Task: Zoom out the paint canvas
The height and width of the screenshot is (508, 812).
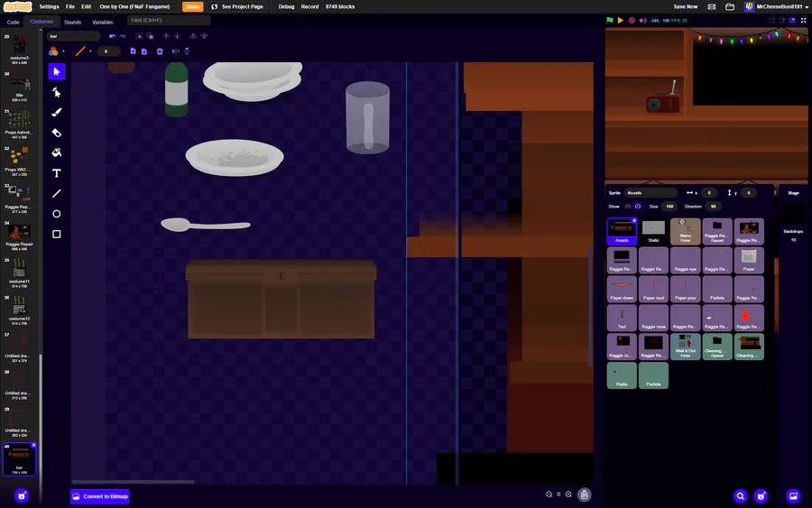Action: tap(549, 494)
